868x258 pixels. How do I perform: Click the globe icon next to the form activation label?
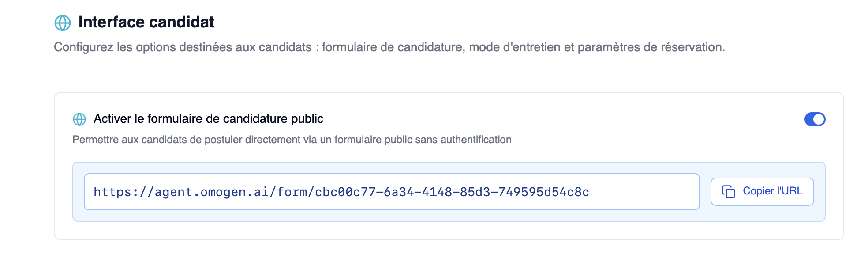tap(79, 119)
